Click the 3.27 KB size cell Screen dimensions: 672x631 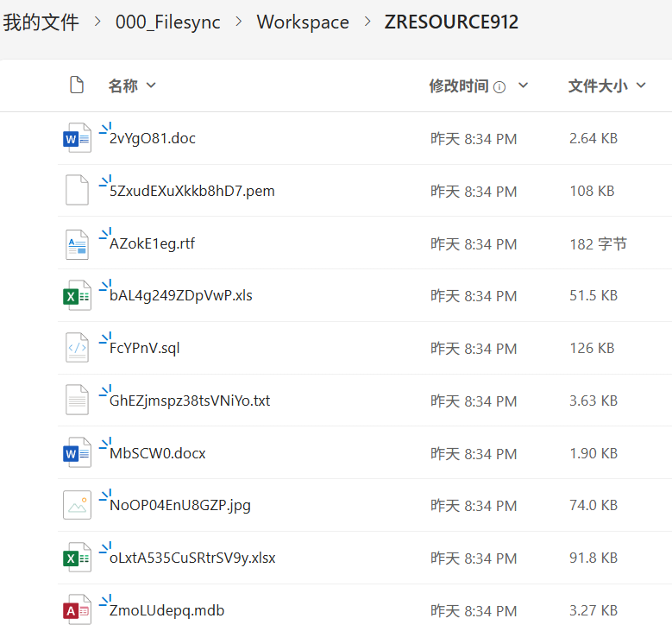pyautogui.click(x=593, y=610)
